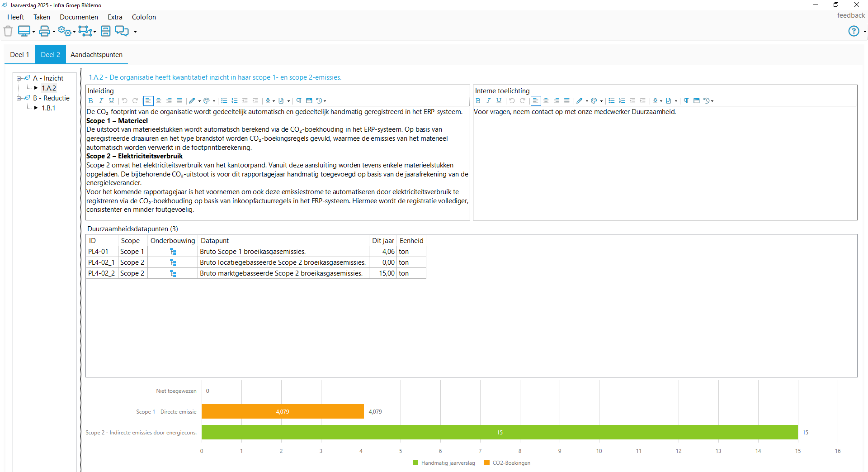Open the onderbouwing icon for row PL4-02_1
868x472 pixels.
coord(173,262)
